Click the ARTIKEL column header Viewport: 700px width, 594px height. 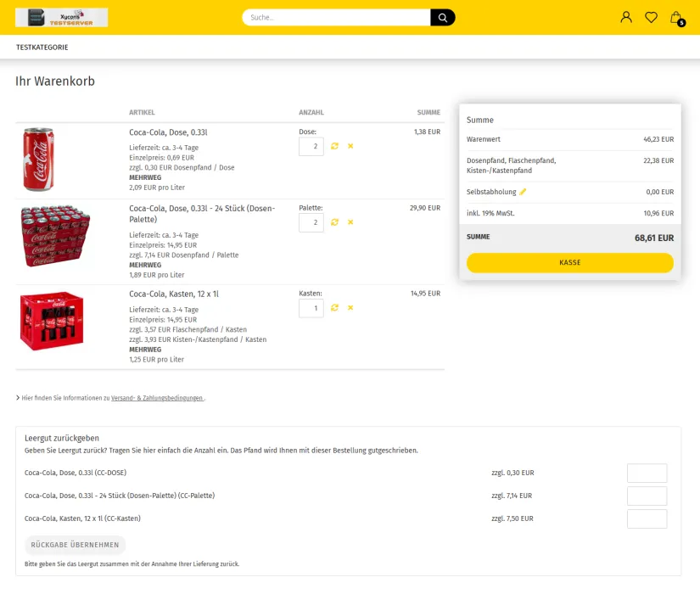142,113
